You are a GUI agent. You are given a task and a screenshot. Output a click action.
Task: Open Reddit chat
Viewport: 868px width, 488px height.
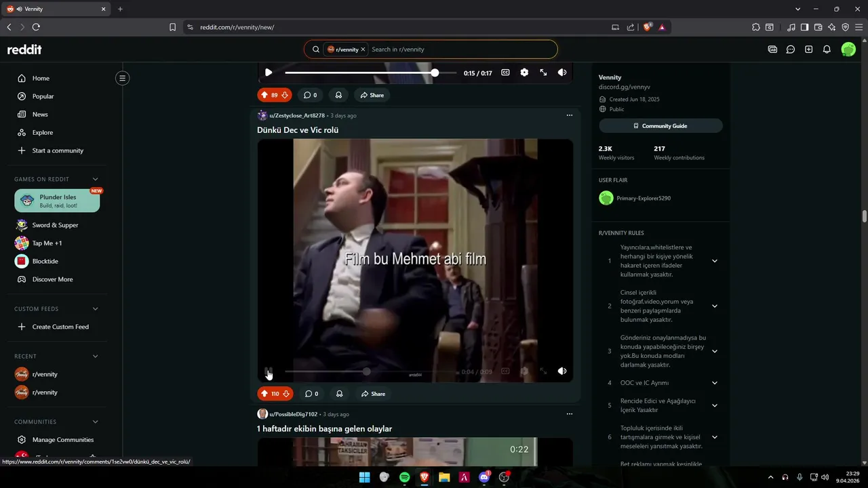791,49
